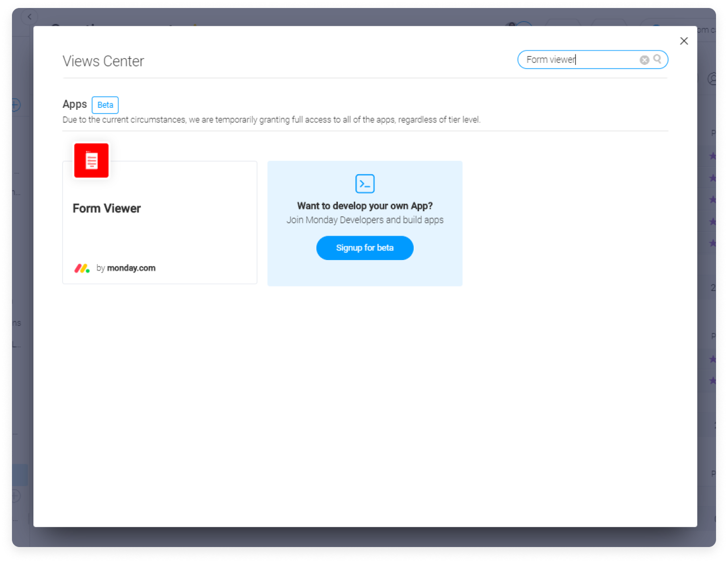The image size is (728, 563).
Task: Click the developer terminal icon
Action: [365, 184]
